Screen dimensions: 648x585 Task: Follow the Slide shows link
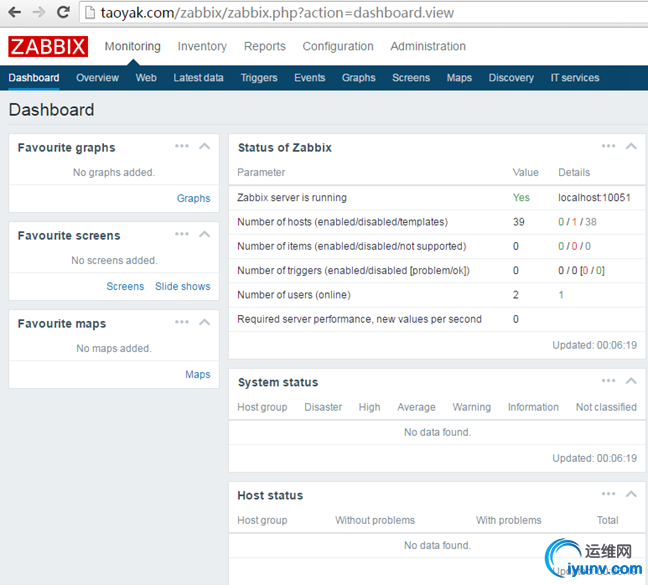(x=183, y=286)
